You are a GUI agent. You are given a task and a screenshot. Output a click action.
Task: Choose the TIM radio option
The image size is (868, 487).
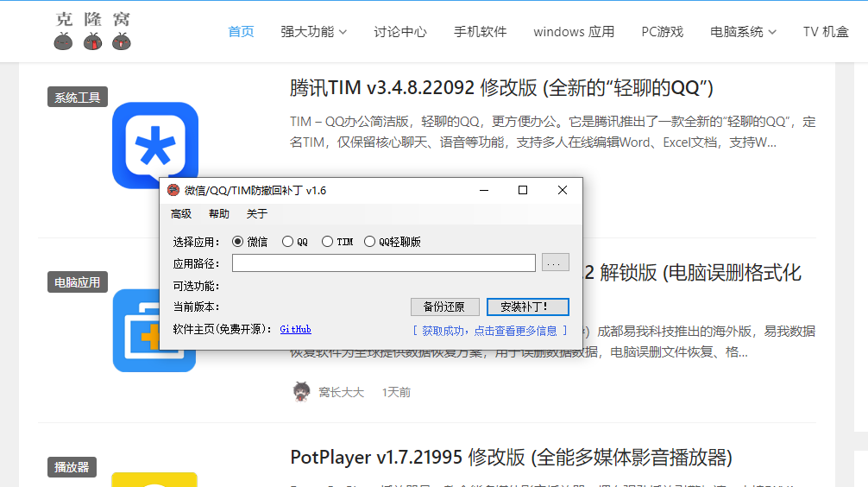327,242
